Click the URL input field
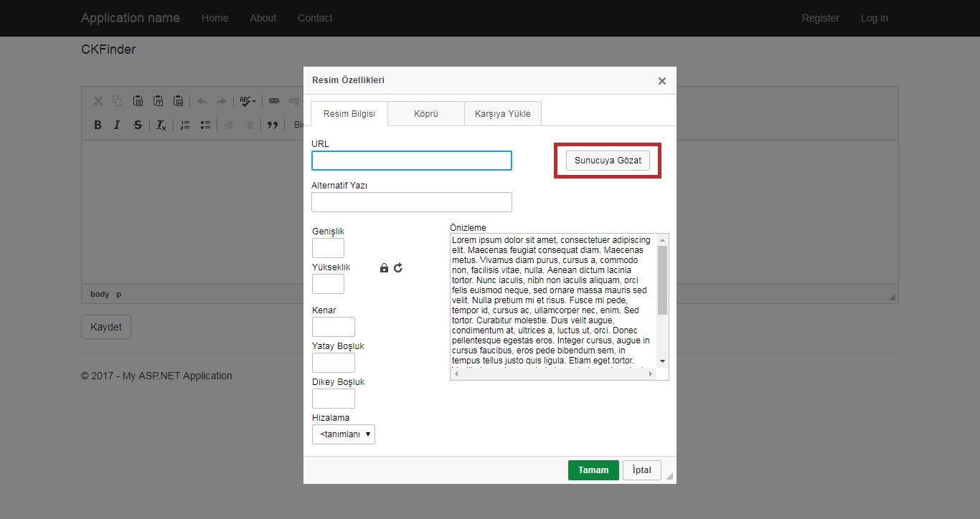The image size is (980, 519). point(411,161)
